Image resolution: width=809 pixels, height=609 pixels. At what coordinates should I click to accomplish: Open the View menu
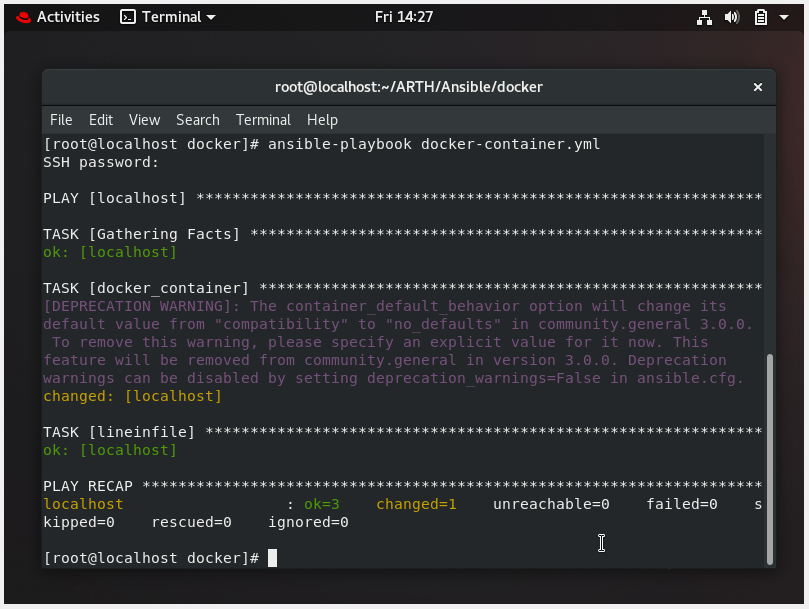click(x=144, y=120)
